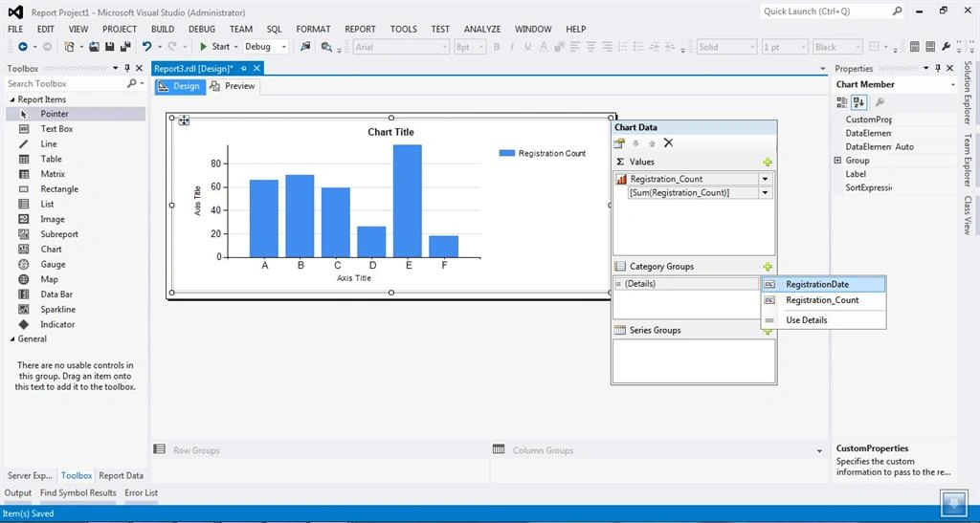Switch to the Preview tab
Image resolution: width=980 pixels, height=523 pixels.
[x=234, y=86]
